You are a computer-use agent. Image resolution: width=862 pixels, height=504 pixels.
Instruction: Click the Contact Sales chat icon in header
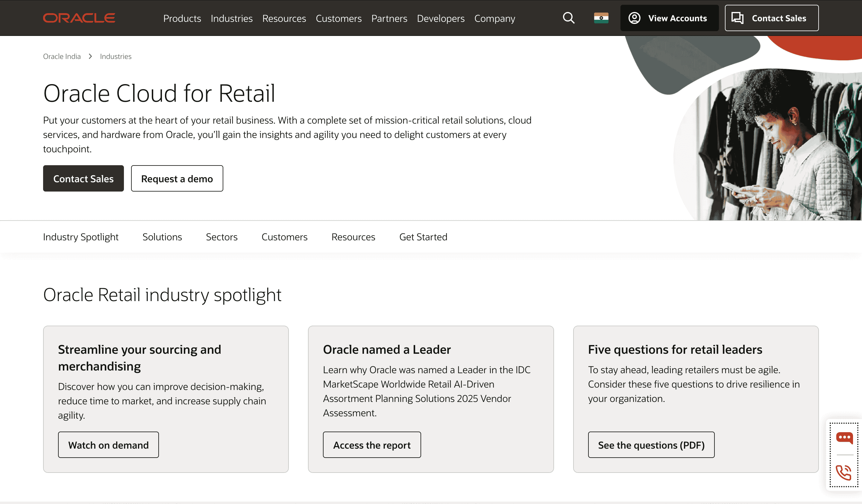pos(737,18)
